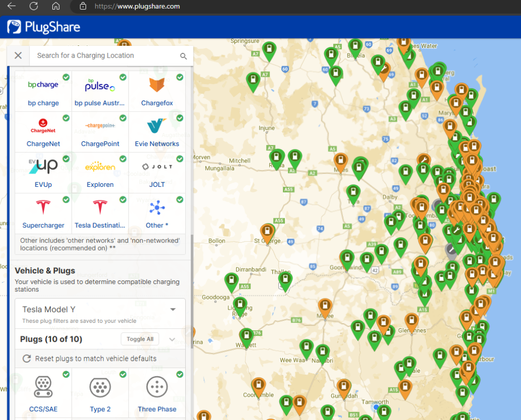Screen dimensions: 521x420
Task: Click the search magnifier icon
Action: pos(183,56)
